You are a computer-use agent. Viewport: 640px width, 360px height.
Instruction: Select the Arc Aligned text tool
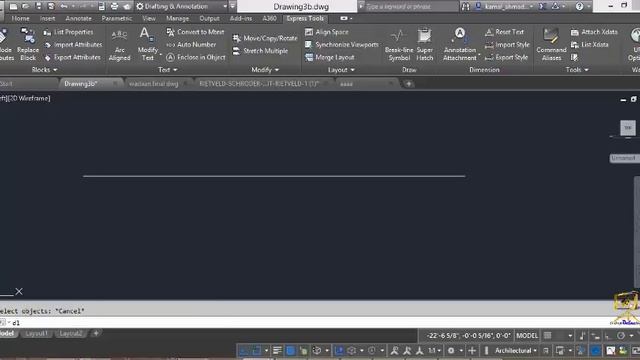119,44
